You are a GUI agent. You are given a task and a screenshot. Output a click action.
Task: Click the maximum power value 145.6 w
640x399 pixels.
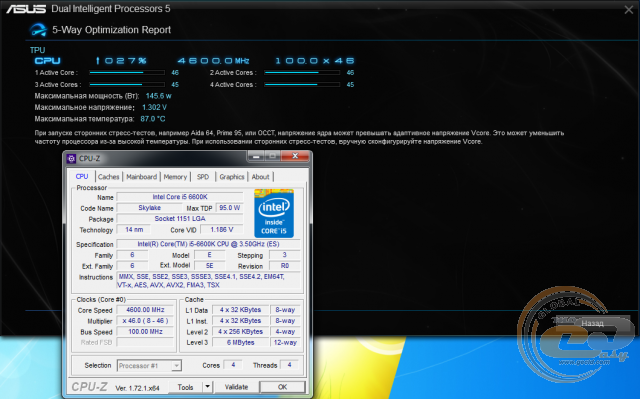(158, 96)
